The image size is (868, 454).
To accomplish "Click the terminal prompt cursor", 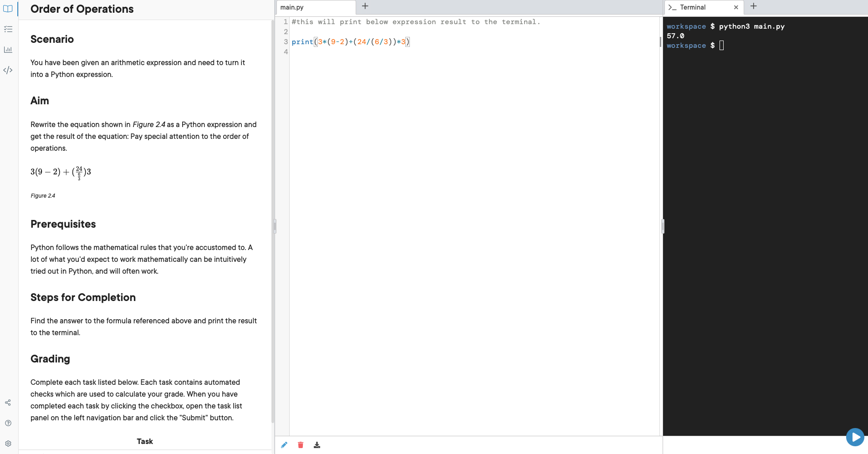I will 721,46.
